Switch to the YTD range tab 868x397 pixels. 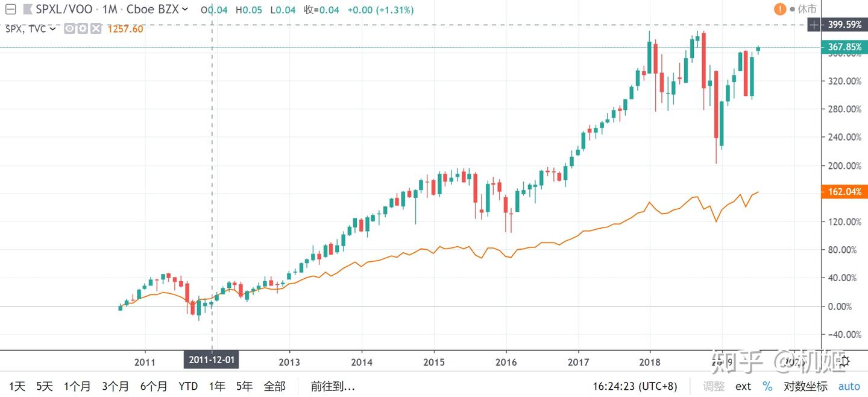(x=187, y=386)
